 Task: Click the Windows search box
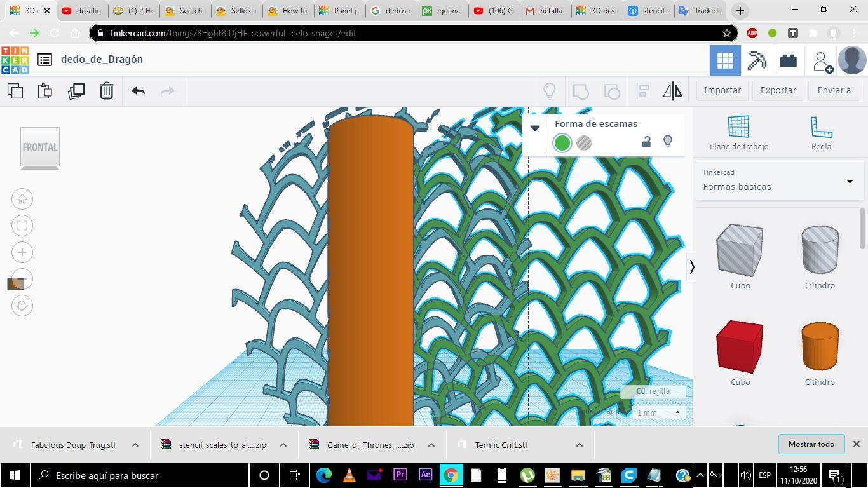140,475
